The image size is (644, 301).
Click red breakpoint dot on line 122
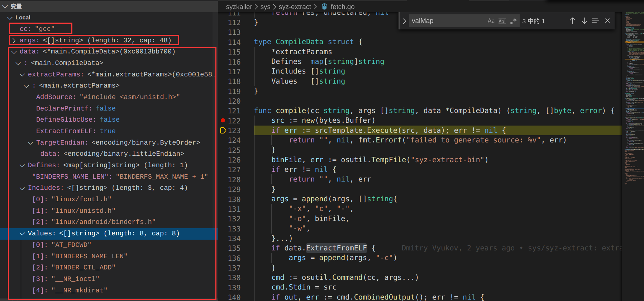[x=223, y=121]
